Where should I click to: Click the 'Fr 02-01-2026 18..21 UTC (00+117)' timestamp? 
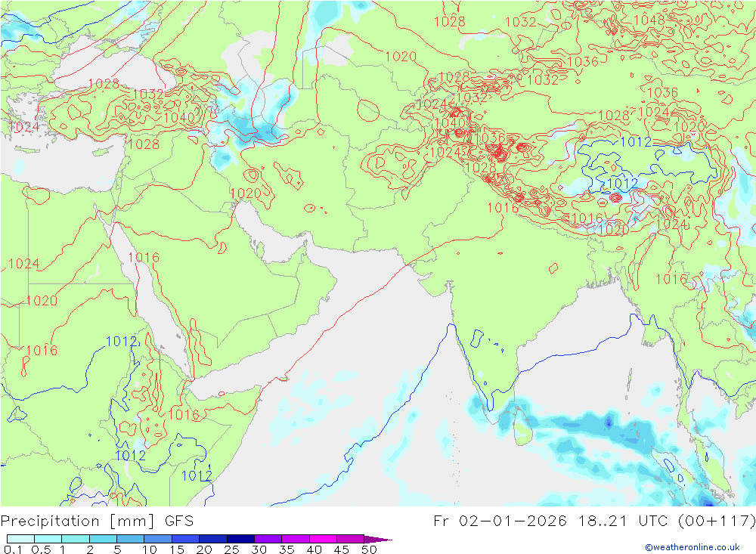(594, 522)
